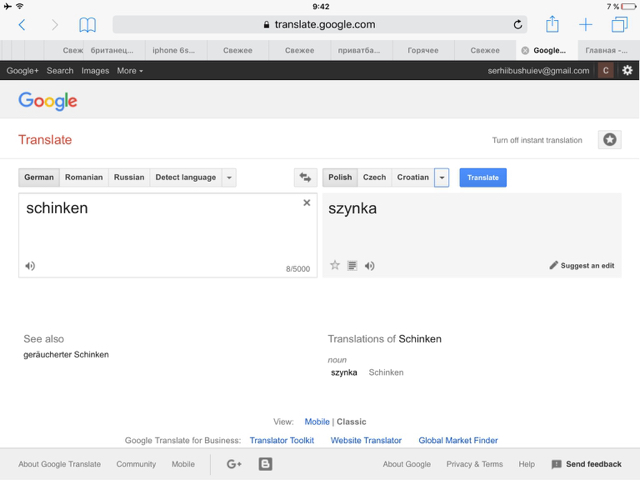
Task: Open the Safari share sheet icon
Action: (x=552, y=24)
